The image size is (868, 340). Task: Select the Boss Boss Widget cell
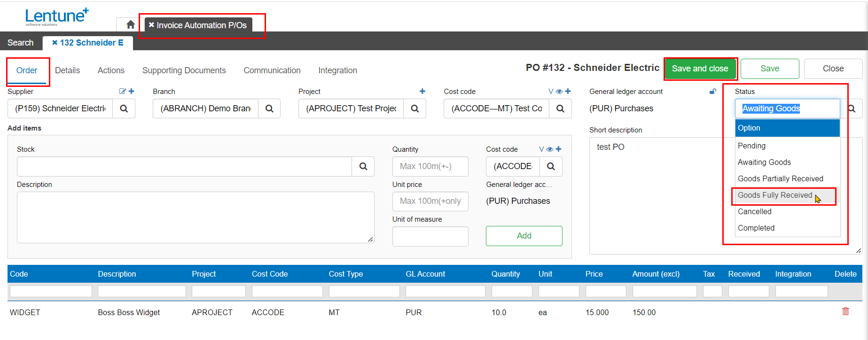pyautogui.click(x=129, y=312)
